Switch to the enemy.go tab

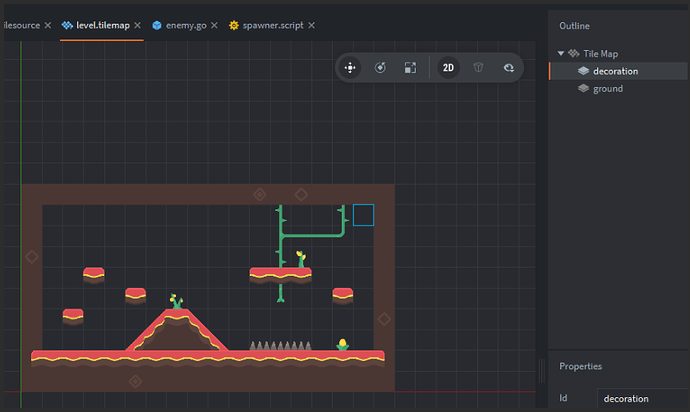tap(186, 26)
